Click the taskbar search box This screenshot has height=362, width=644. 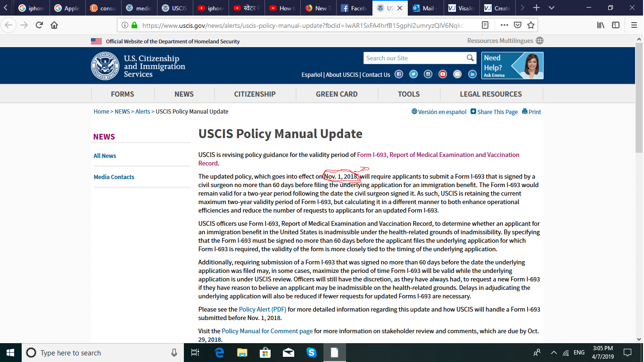click(x=103, y=353)
